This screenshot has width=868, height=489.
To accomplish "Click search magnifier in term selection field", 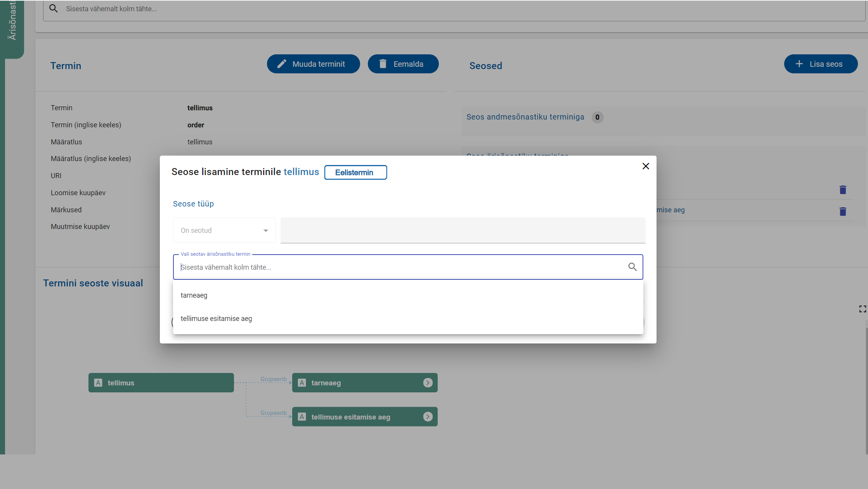I will pos(632,267).
